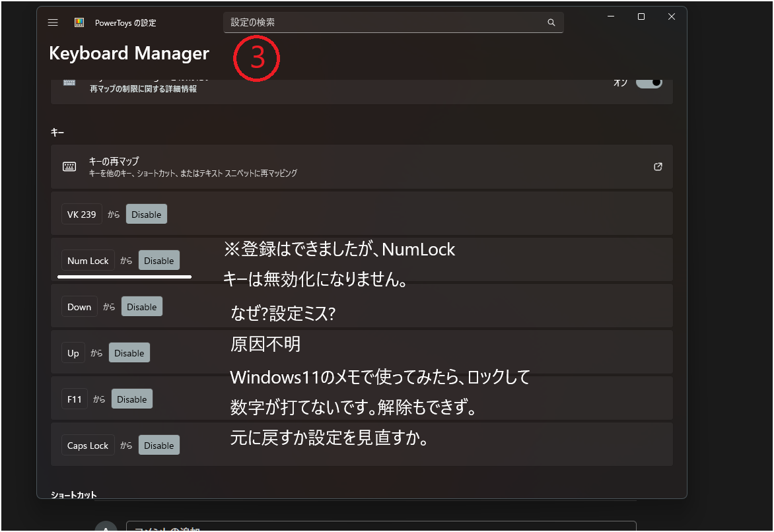Image resolution: width=774 pixels, height=532 pixels.
Task: Click Disable in the Caps Lock row
Action: coord(159,446)
